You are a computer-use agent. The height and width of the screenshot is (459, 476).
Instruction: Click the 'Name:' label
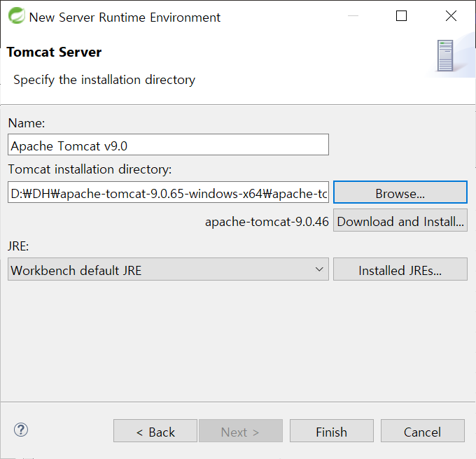(27, 123)
